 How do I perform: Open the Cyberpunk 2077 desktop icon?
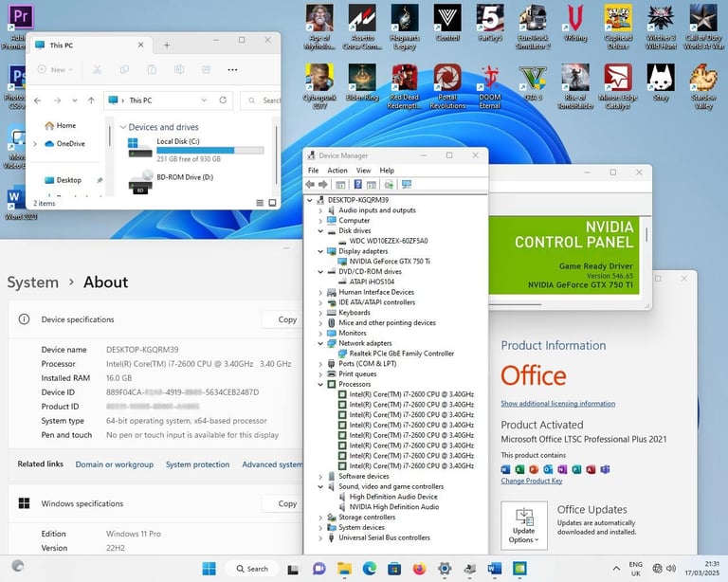pos(319,86)
